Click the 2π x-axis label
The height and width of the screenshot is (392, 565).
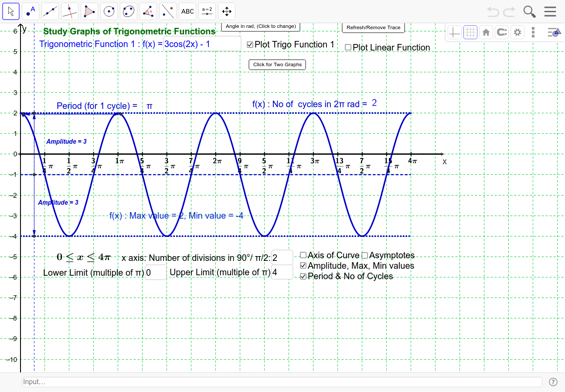(x=217, y=161)
